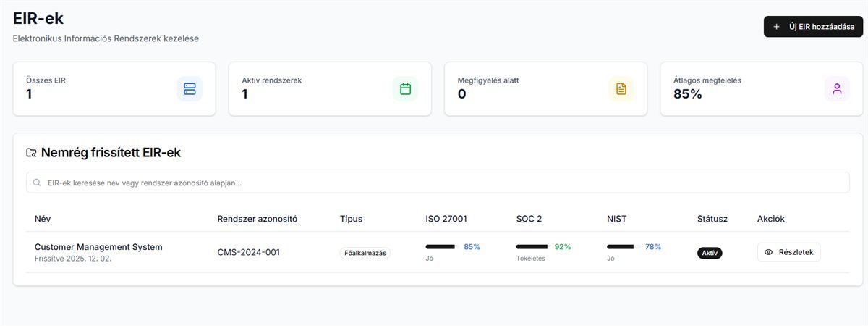Click the NIST progress bar at 78%
The image size is (868, 326).
click(622, 247)
